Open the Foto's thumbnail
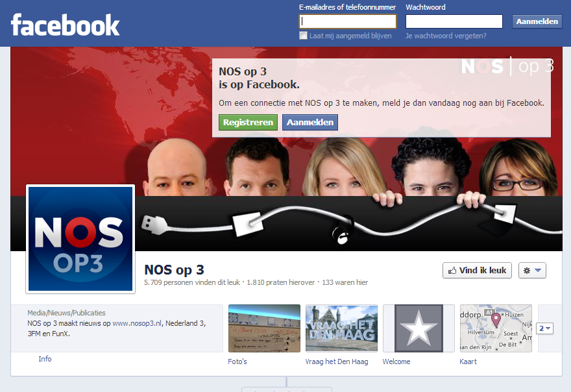 (x=264, y=328)
